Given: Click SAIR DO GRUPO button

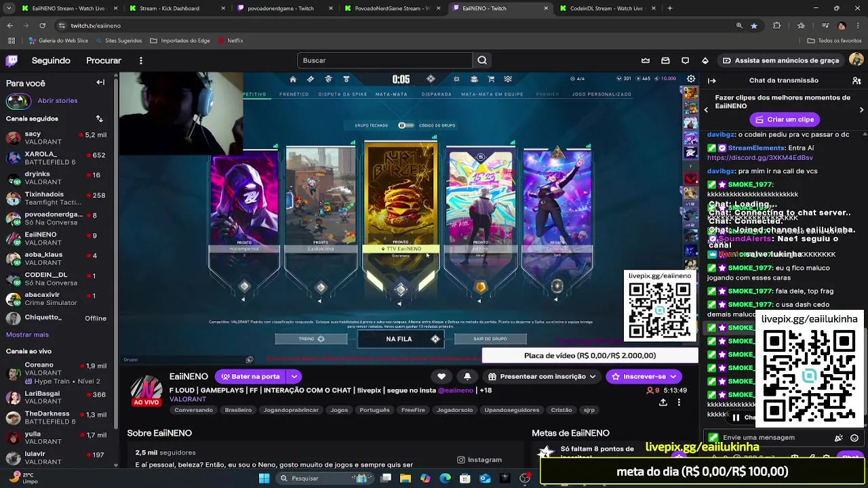Looking at the screenshot, I should pyautogui.click(x=490, y=339).
